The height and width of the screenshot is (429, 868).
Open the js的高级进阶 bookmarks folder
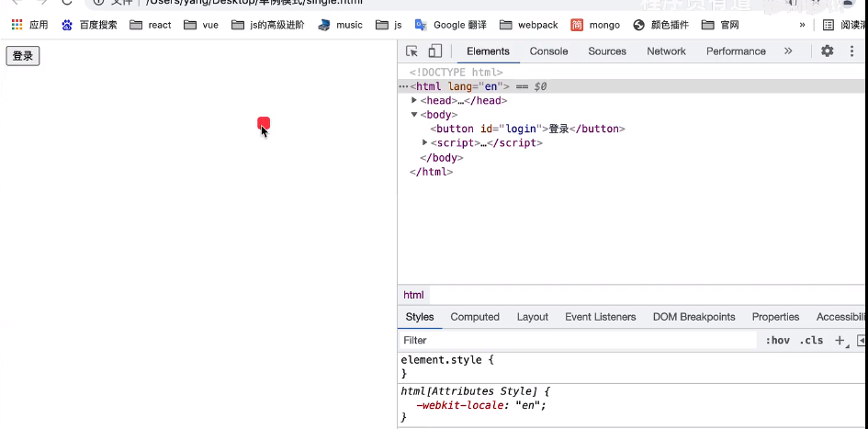[268, 25]
